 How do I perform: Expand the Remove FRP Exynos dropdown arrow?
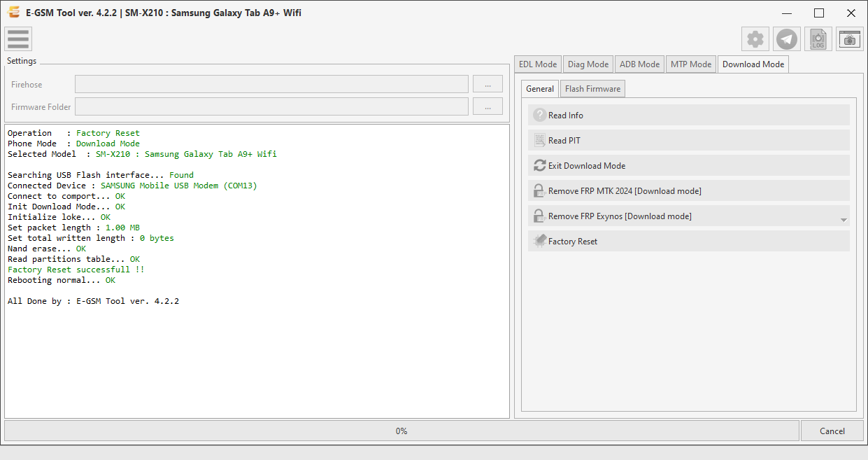pyautogui.click(x=844, y=220)
